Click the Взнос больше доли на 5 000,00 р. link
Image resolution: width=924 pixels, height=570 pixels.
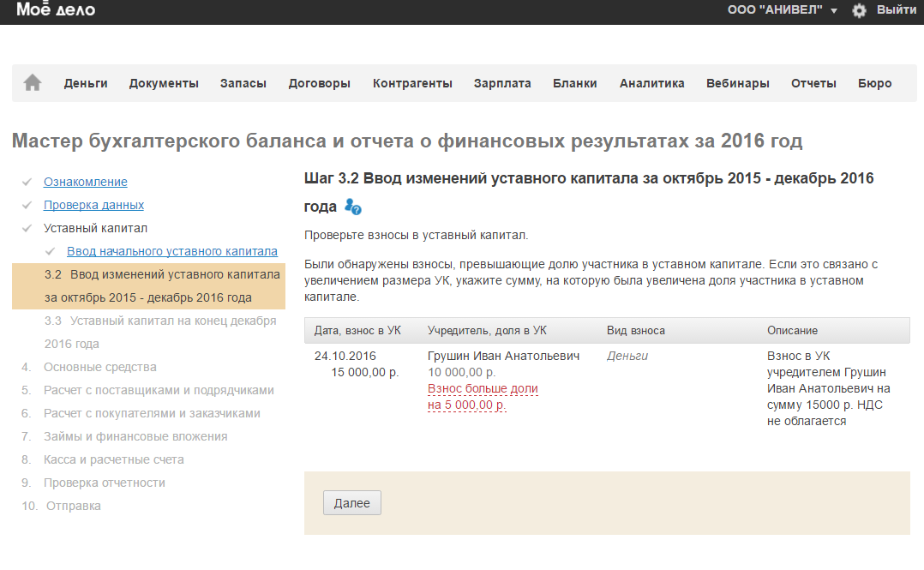[x=483, y=397]
